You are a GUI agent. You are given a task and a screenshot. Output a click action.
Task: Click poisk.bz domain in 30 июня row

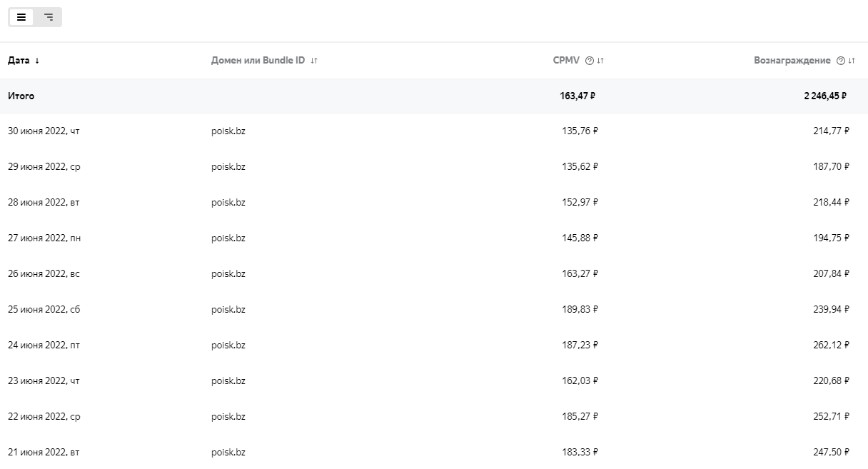pyautogui.click(x=228, y=131)
